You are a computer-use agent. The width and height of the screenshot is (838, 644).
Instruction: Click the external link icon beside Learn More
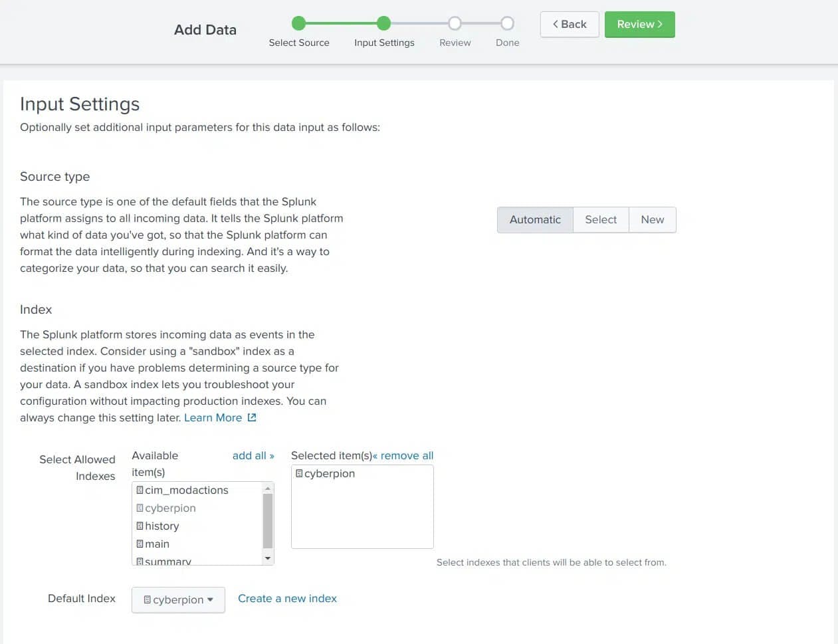pos(252,417)
